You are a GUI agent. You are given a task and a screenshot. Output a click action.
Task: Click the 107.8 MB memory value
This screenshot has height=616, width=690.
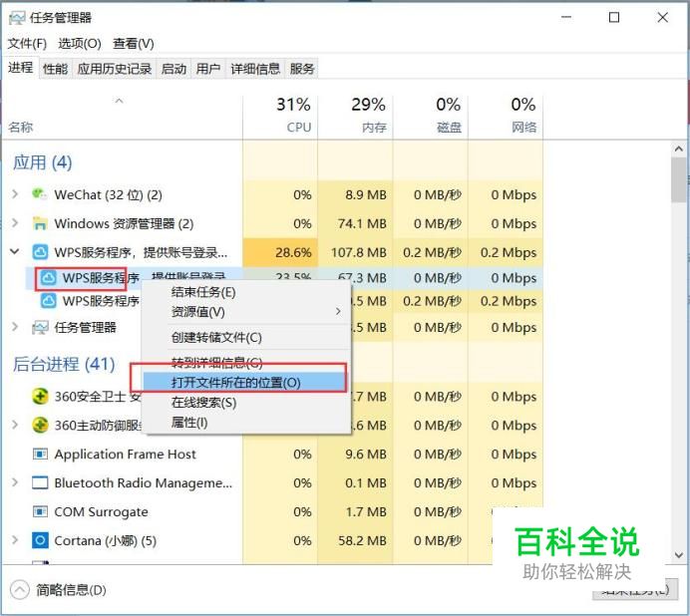point(359,252)
